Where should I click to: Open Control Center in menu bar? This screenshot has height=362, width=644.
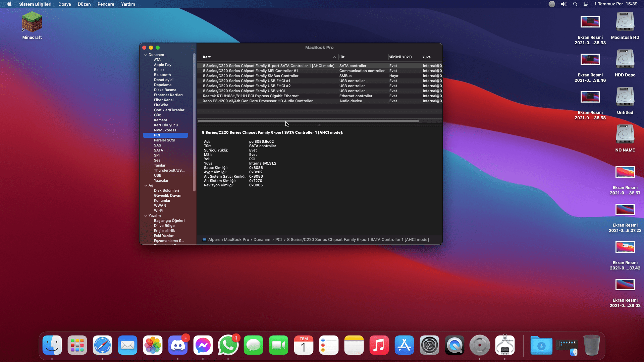coord(586,4)
